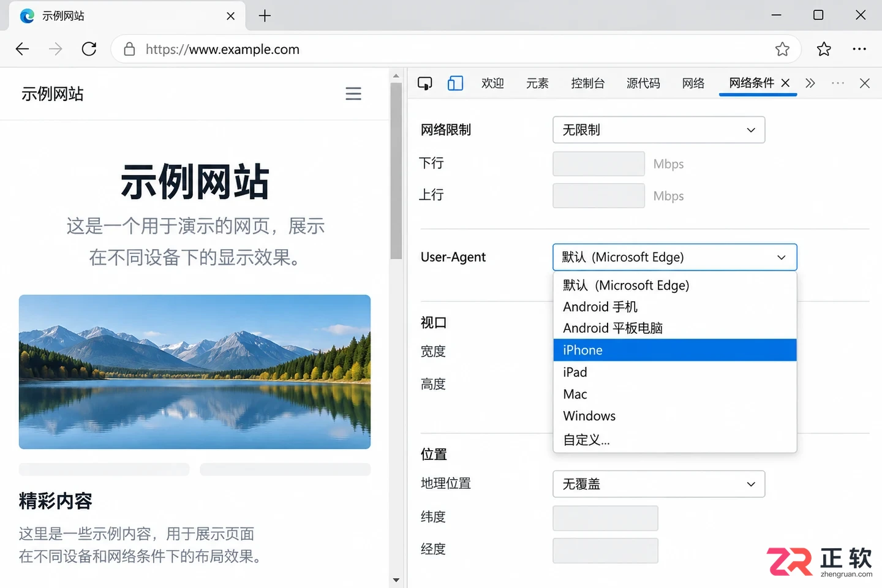Select iPhone in the User-Agent list
The image size is (882, 588).
(674, 350)
